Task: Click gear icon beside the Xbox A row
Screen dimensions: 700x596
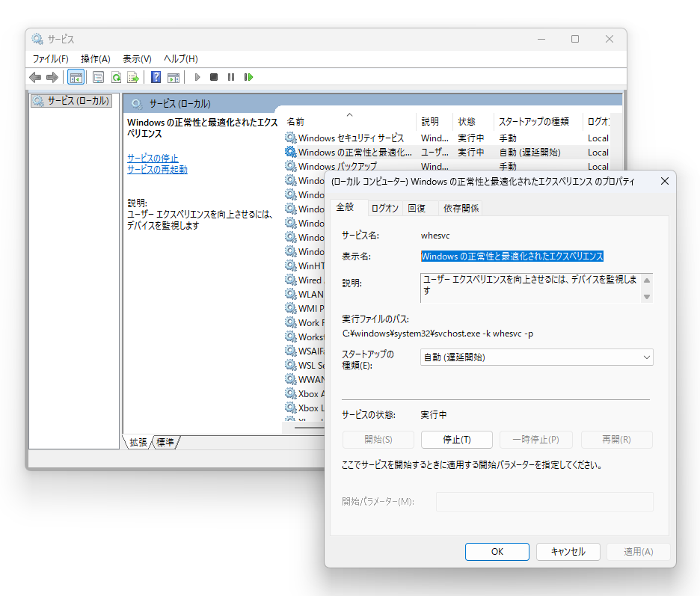Action: (291, 393)
